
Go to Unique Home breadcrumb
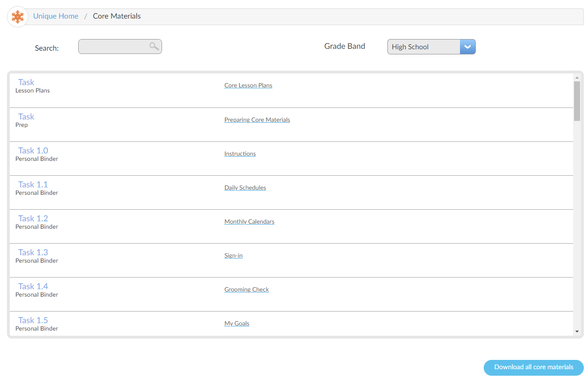56,16
